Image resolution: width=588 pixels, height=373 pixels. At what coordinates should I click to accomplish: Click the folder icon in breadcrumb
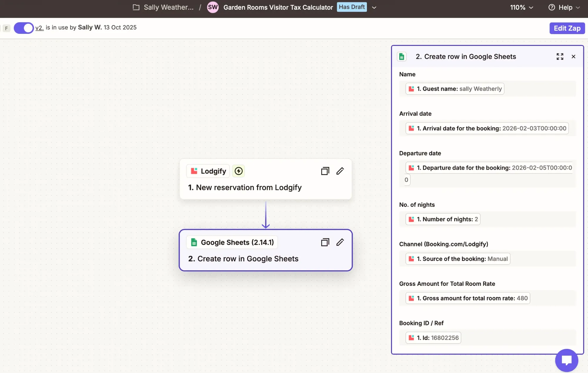136,7
